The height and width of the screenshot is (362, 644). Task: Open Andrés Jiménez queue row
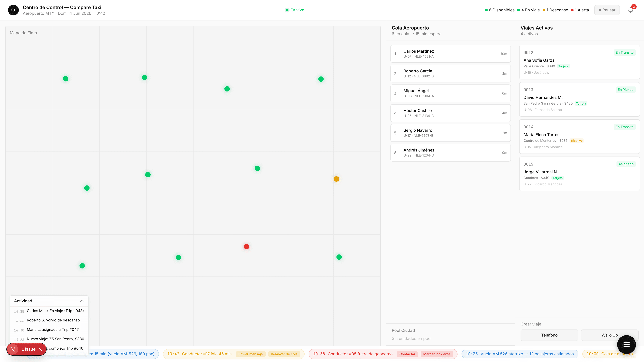pos(450,153)
